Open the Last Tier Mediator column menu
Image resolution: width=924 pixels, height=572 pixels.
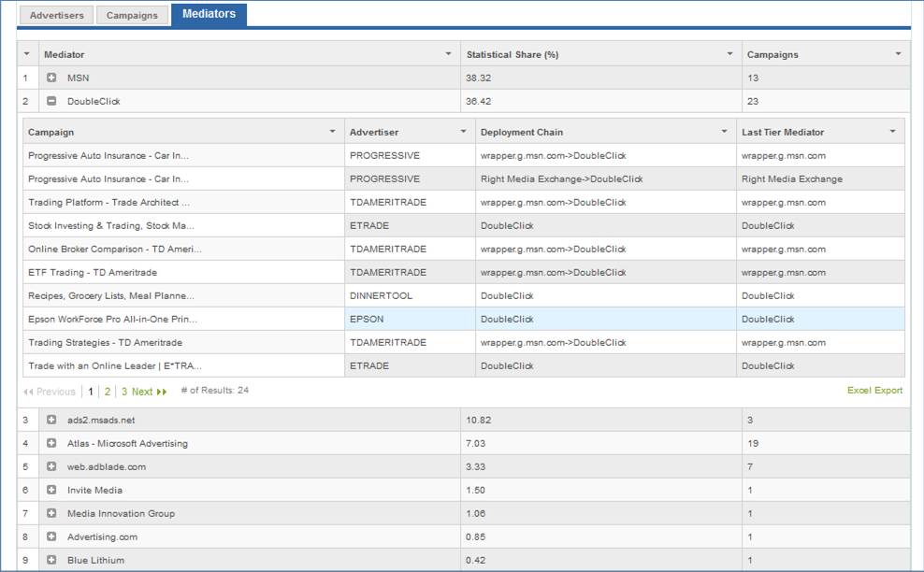tap(892, 132)
